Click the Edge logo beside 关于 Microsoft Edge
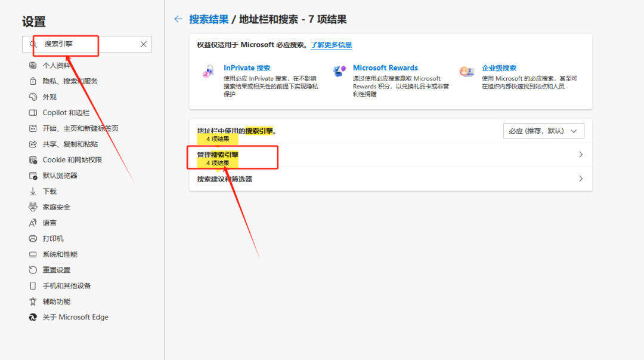 [x=33, y=317]
